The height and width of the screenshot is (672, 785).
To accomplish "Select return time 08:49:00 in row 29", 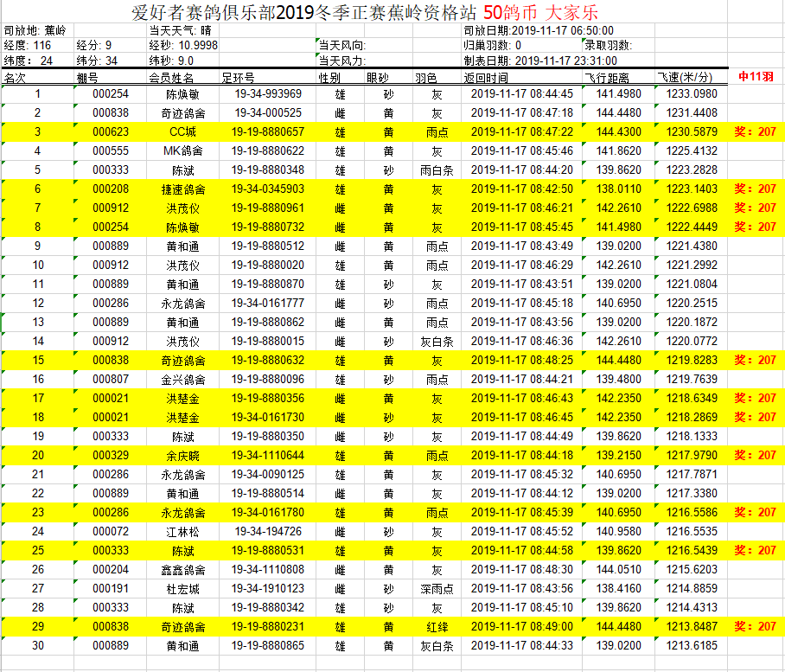I will tap(521, 627).
